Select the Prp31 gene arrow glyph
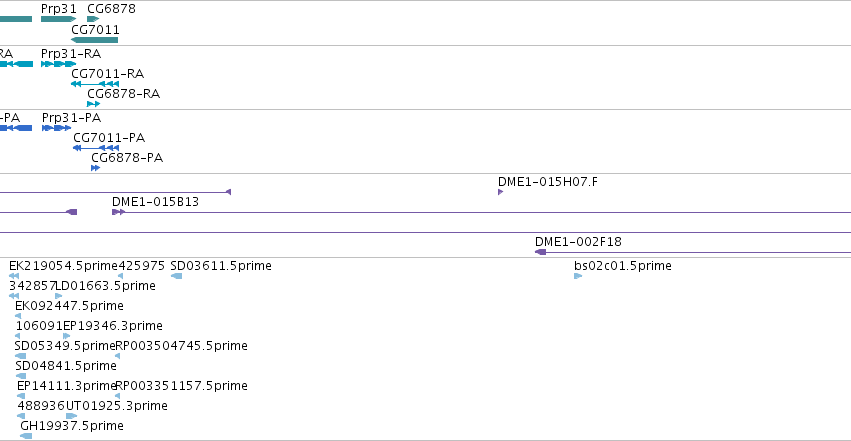851x441 pixels. coord(59,19)
